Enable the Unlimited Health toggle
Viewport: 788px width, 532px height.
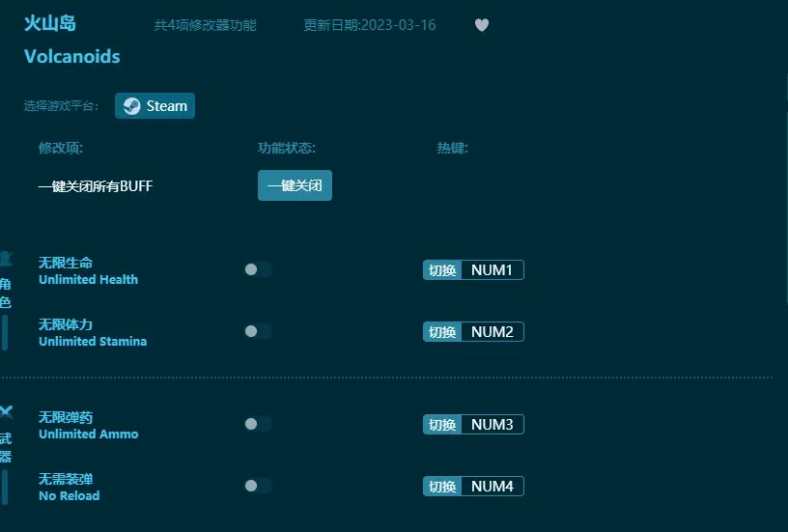257,270
